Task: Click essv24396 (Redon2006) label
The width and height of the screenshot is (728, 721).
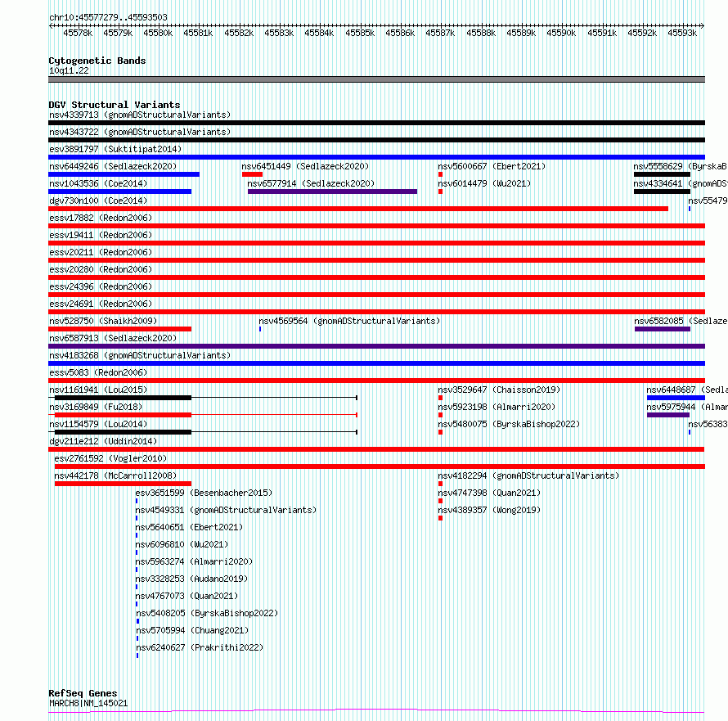Action: [x=101, y=286]
